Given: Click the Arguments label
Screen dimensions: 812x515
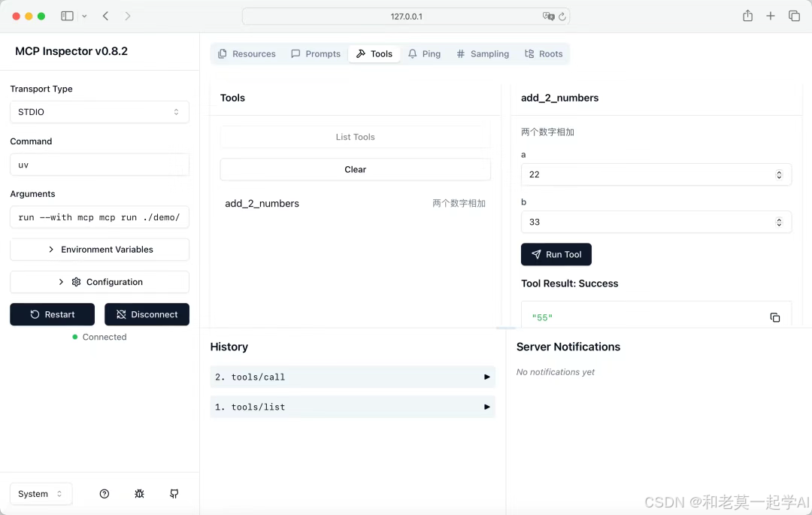Looking at the screenshot, I should click(x=32, y=194).
